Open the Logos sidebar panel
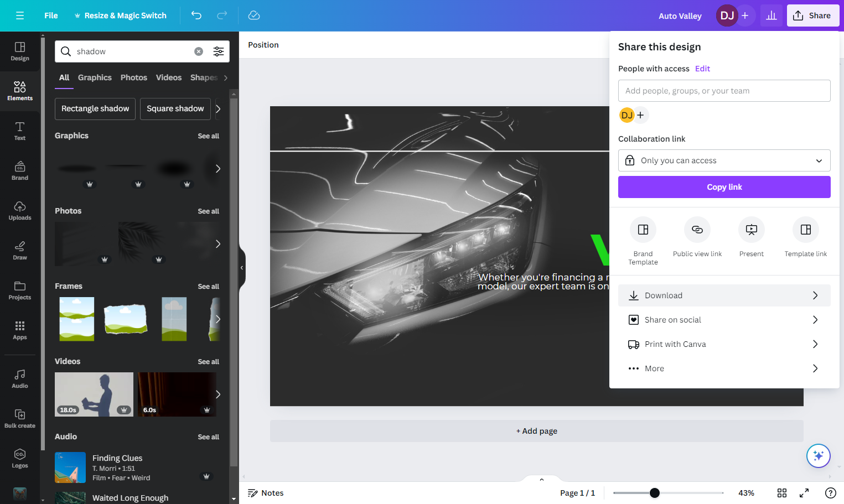The height and width of the screenshot is (504, 844). (20, 459)
